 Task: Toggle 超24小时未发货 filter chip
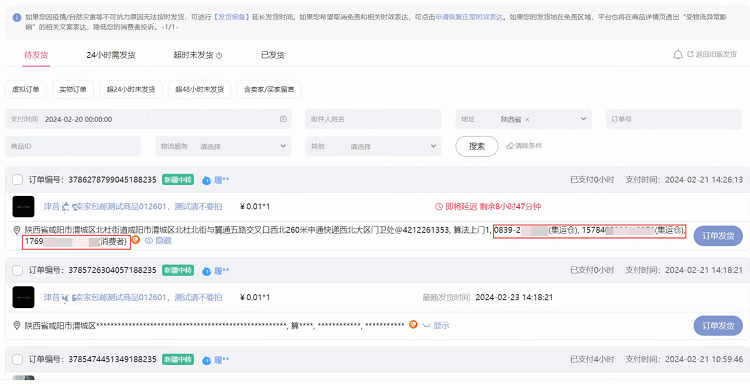coord(131,89)
